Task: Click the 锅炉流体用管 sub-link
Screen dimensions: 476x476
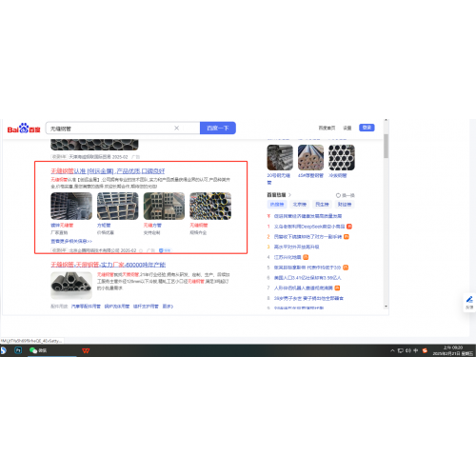Action: tap(117, 307)
